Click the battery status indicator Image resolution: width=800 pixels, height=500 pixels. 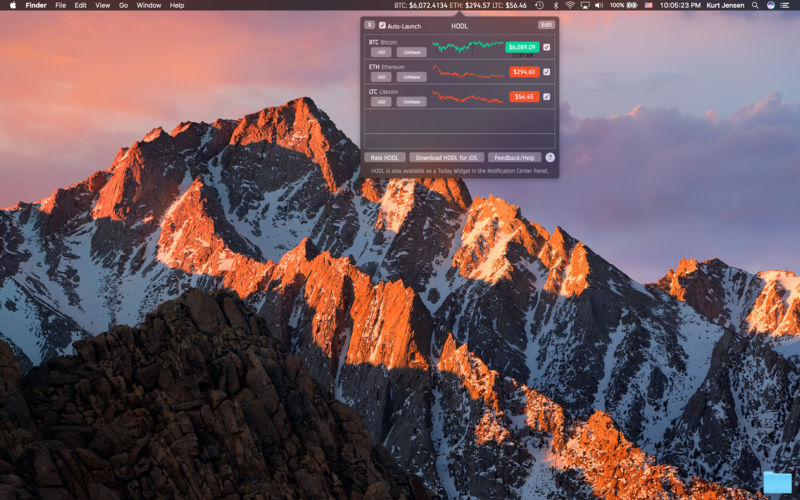pos(623,5)
